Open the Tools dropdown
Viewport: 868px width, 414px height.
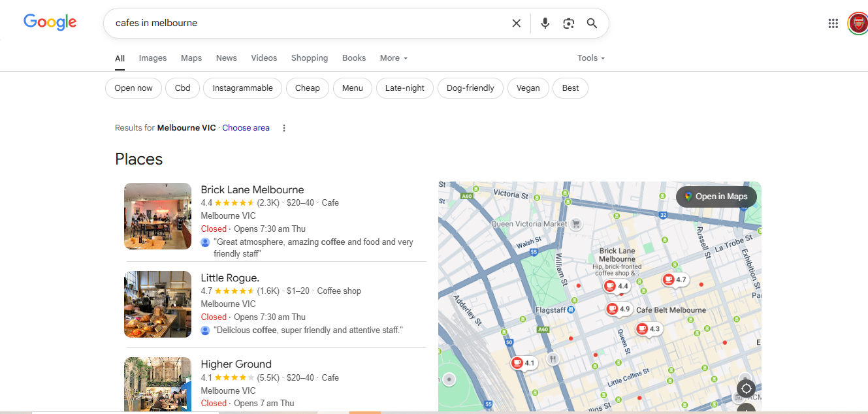click(590, 57)
